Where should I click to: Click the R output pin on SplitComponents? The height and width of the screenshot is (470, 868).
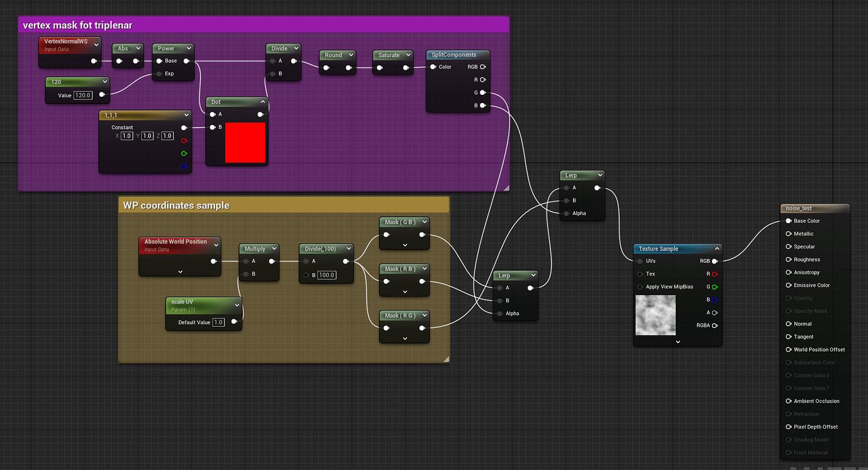point(483,80)
